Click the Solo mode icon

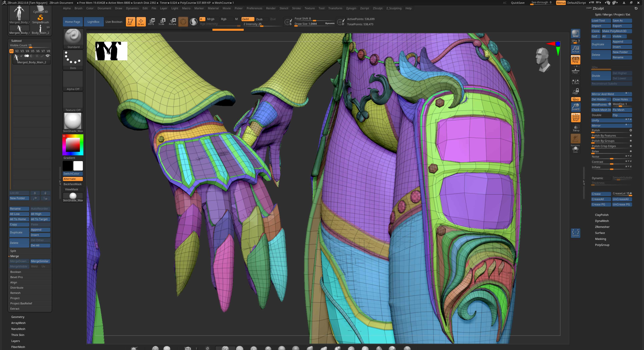575,150
